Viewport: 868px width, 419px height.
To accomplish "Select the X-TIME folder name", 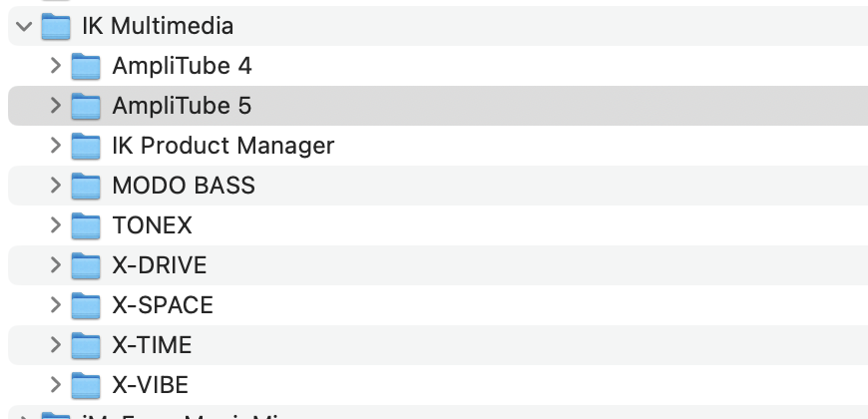I will 152,345.
